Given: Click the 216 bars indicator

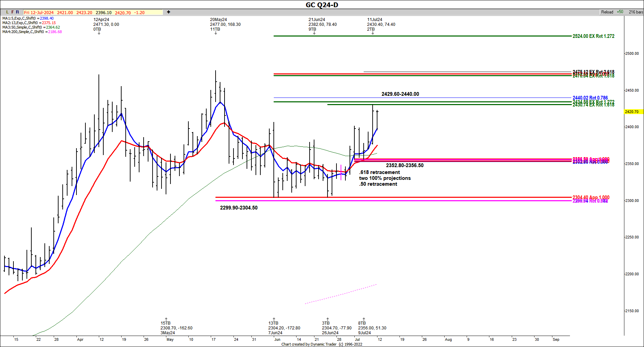Looking at the screenshot, I should (635, 12).
